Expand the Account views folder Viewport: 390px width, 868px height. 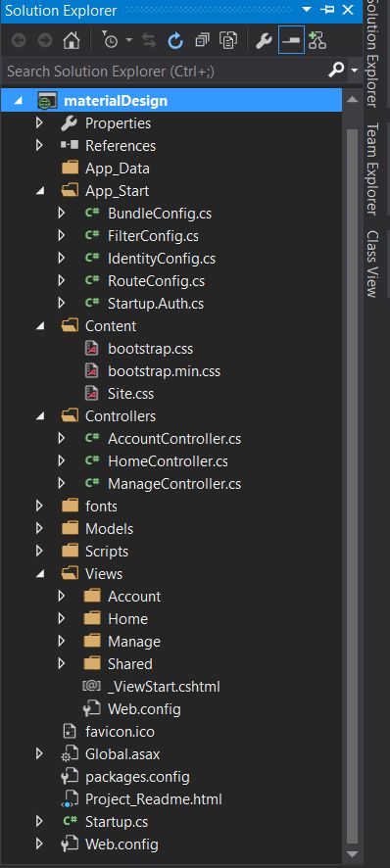pos(62,597)
